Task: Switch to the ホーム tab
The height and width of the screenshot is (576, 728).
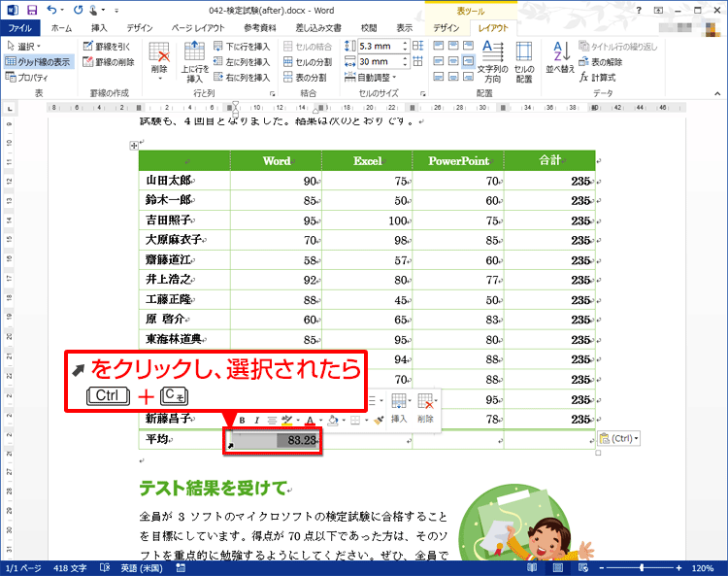Action: click(x=61, y=28)
